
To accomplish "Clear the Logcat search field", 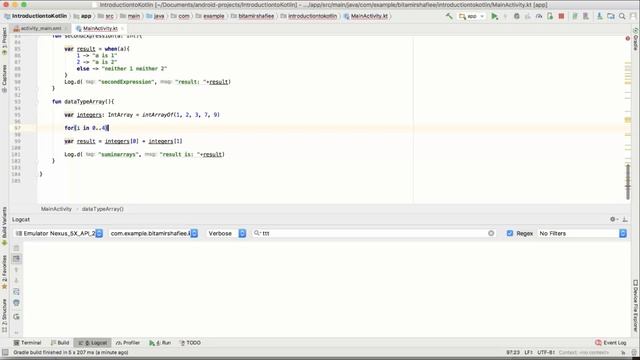I will pos(491,233).
